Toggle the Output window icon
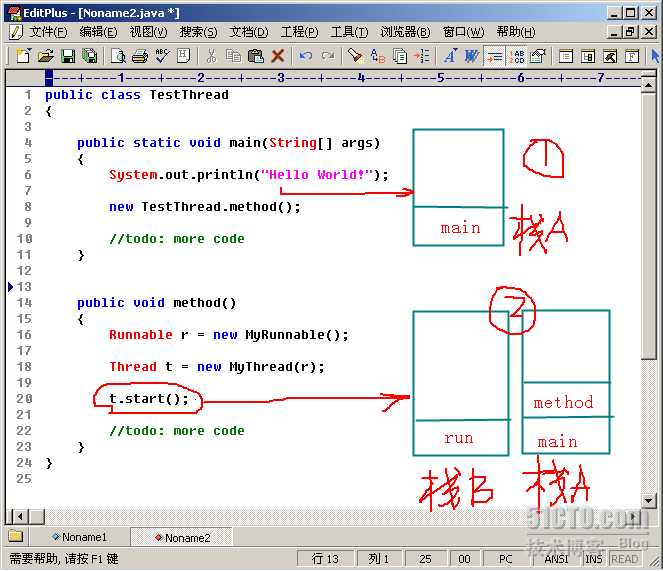 pyautogui.click(x=610, y=56)
